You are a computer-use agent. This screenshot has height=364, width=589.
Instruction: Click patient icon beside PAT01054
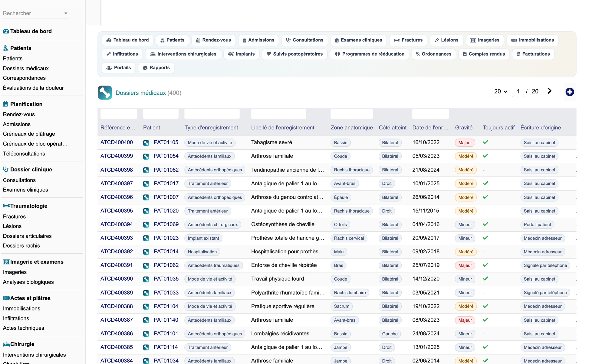click(146, 156)
